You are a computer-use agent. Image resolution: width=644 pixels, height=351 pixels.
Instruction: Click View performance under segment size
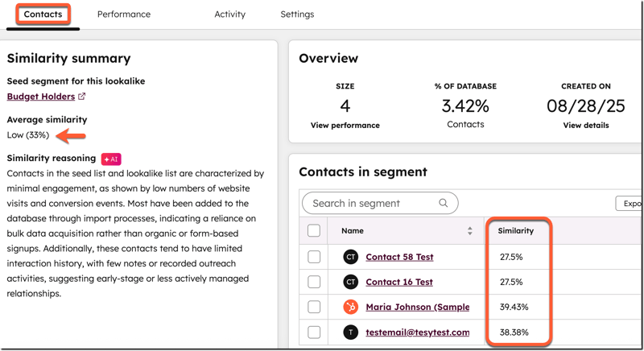[345, 126]
